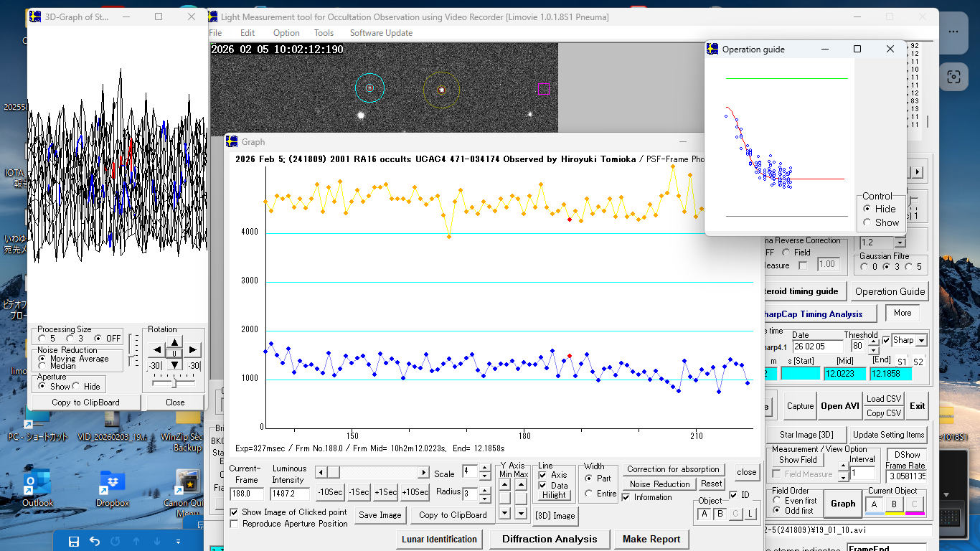Open the Software Update menu
980x551 pixels.
click(x=381, y=33)
